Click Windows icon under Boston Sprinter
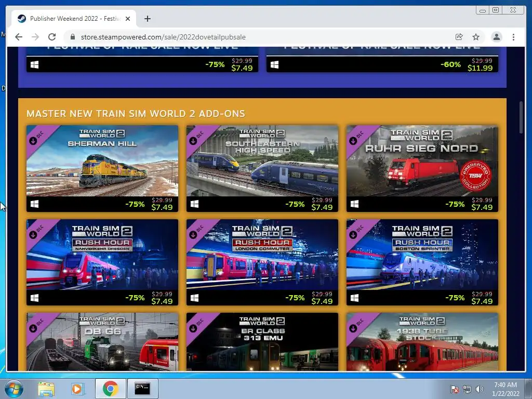Screen dimensions: 532x399 (354, 298)
